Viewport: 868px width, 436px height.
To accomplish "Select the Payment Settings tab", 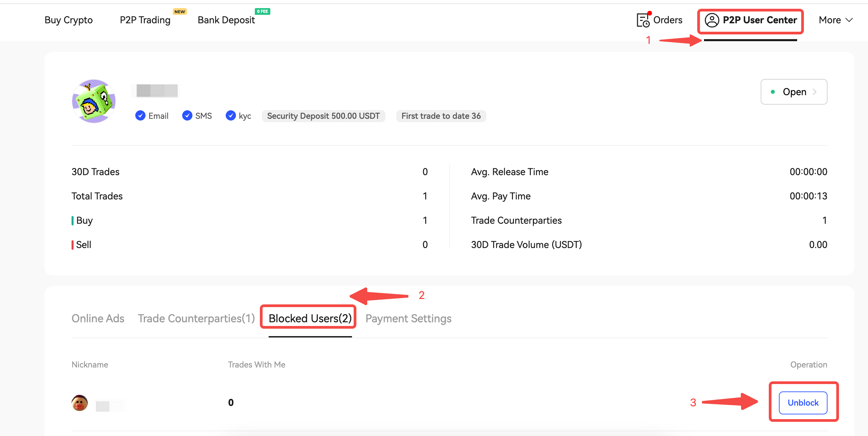I will tap(408, 318).
